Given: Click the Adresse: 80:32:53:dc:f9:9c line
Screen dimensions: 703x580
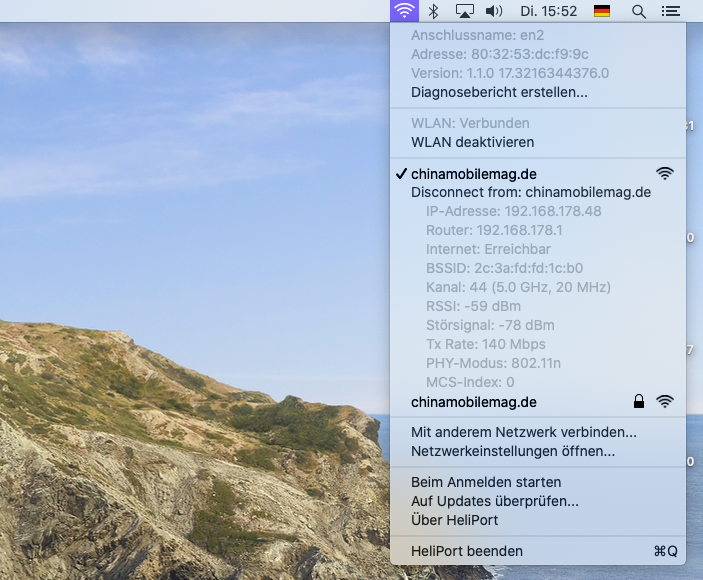Looking at the screenshot, I should (499, 54).
